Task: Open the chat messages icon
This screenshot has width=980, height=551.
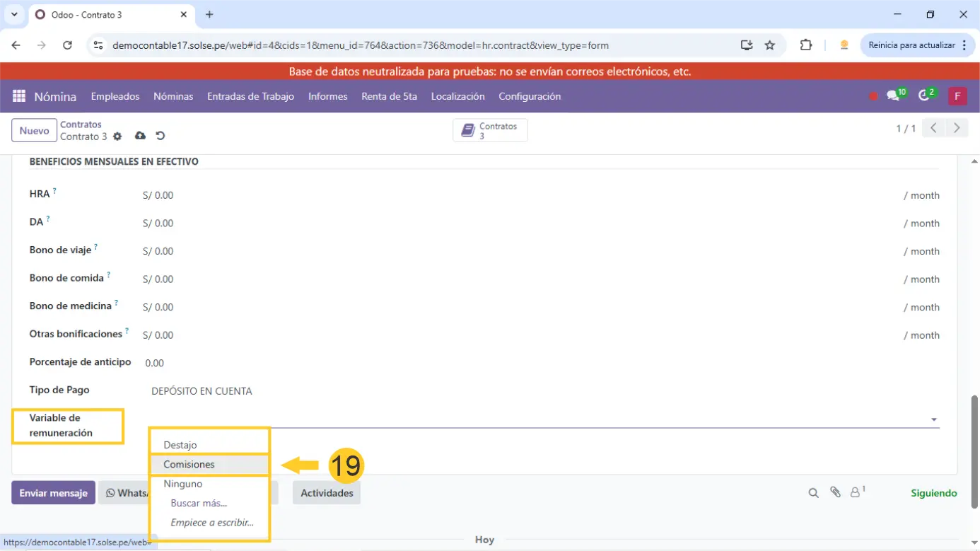Action: 893,96
